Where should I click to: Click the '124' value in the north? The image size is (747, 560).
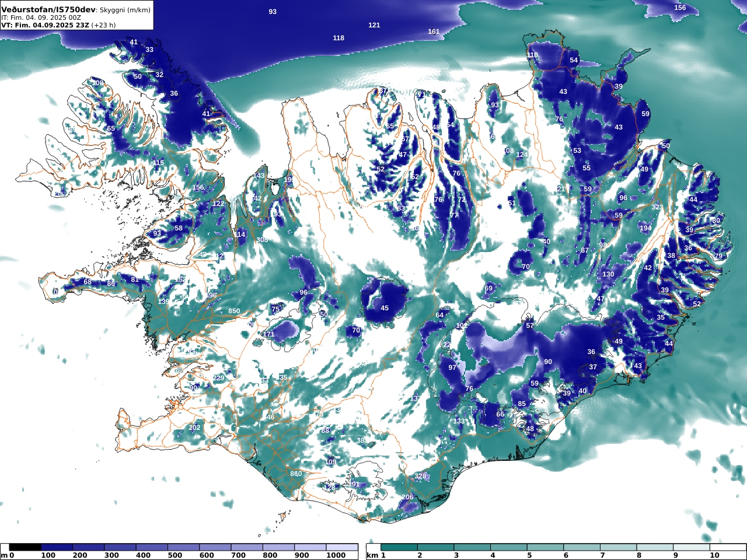pyautogui.click(x=522, y=155)
